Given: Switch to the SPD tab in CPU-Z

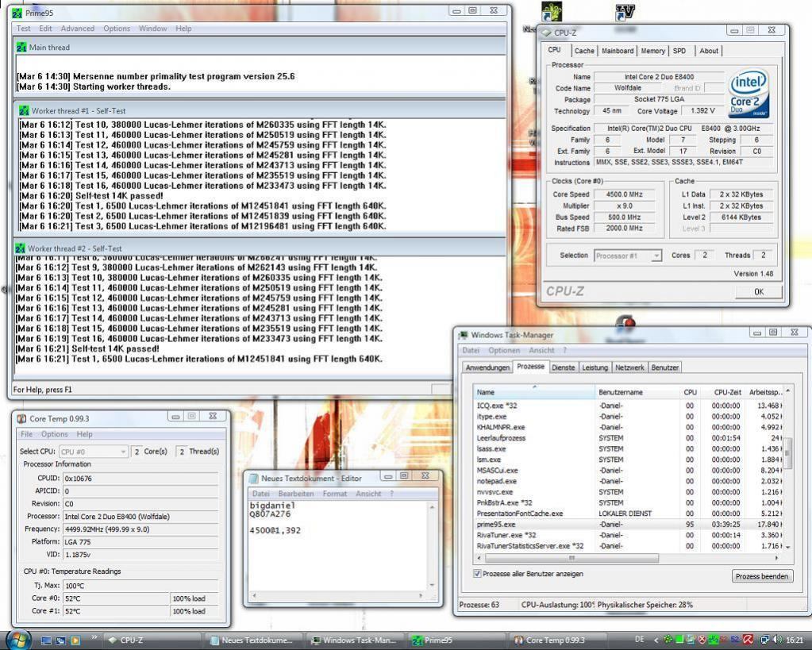Looking at the screenshot, I should [x=679, y=51].
